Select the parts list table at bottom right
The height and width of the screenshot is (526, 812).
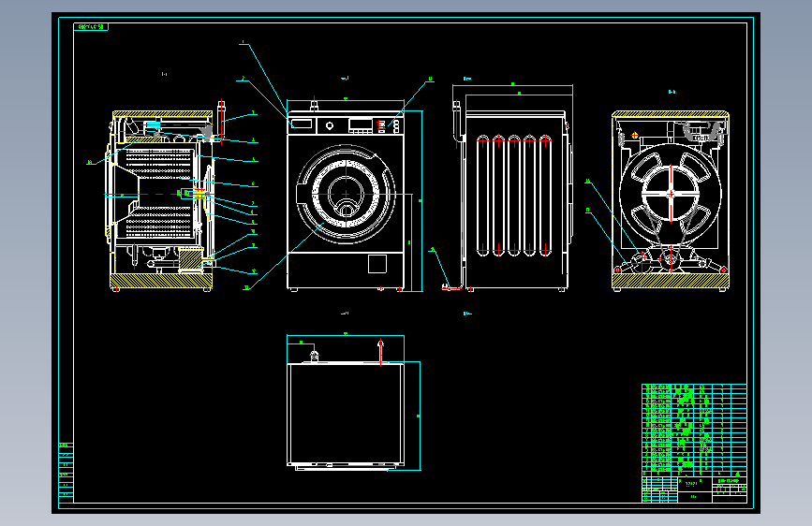click(694, 430)
